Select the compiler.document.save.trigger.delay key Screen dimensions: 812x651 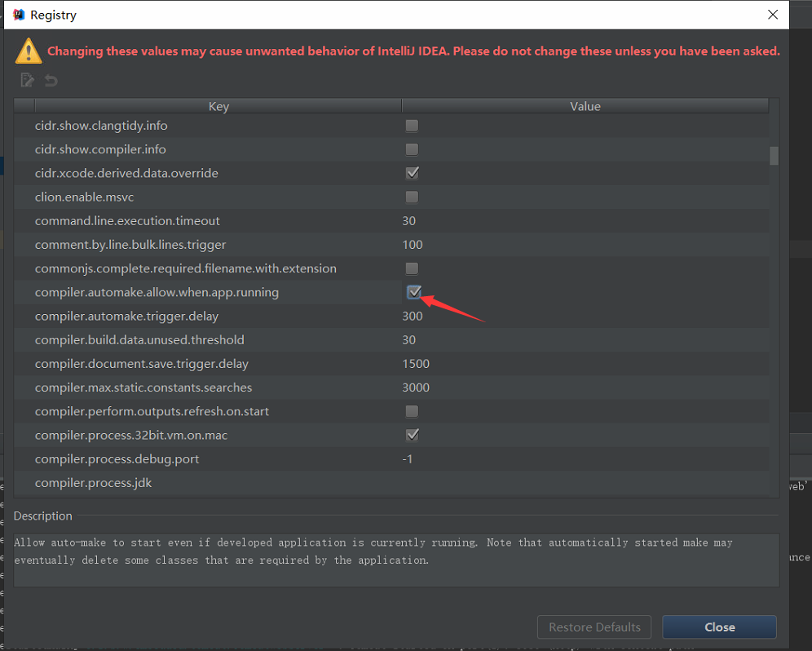[x=141, y=365]
